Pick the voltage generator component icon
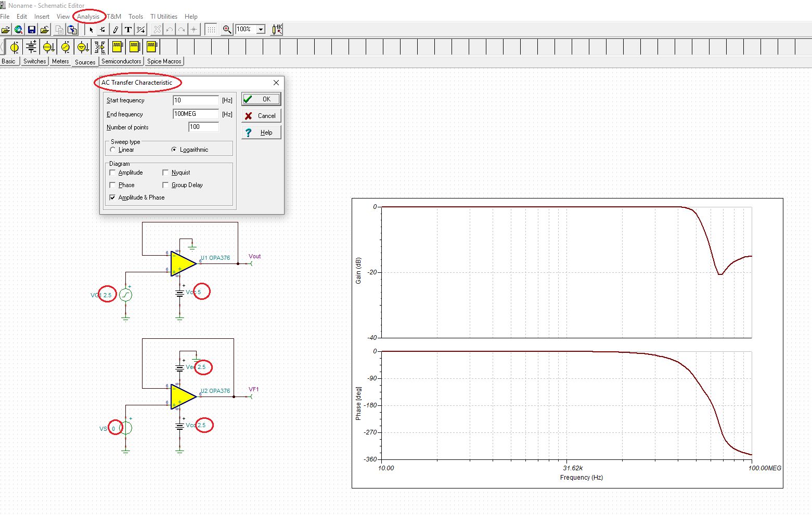The width and height of the screenshot is (812, 515). click(x=66, y=47)
